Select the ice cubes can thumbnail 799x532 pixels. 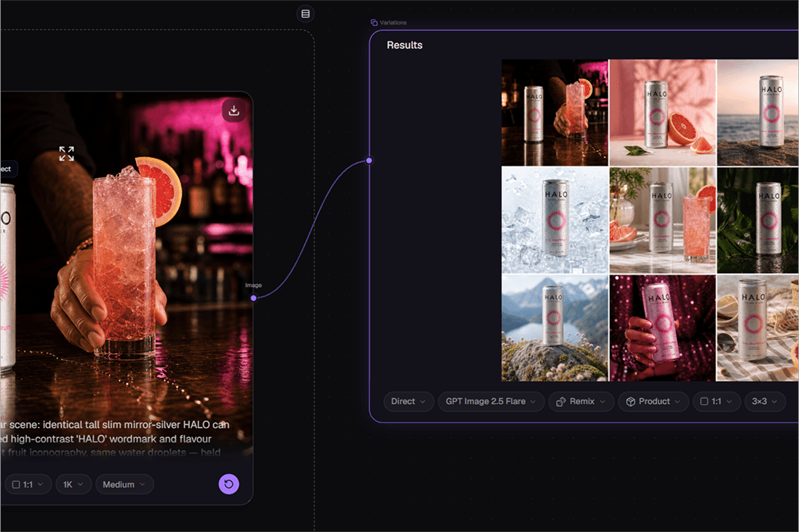point(555,221)
